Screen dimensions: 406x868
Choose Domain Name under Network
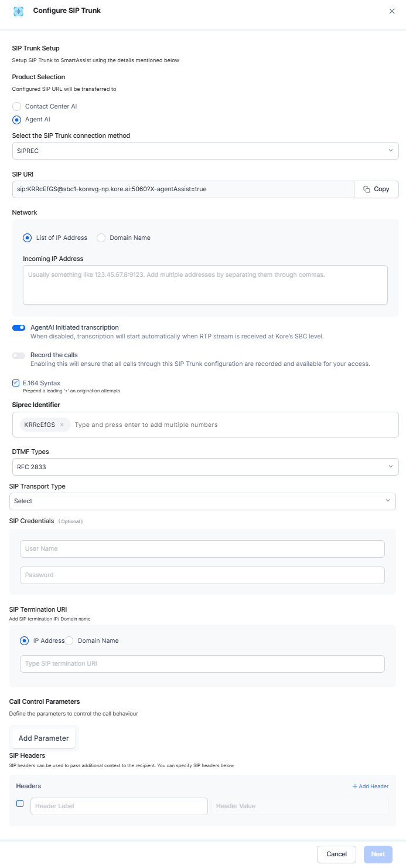click(101, 238)
